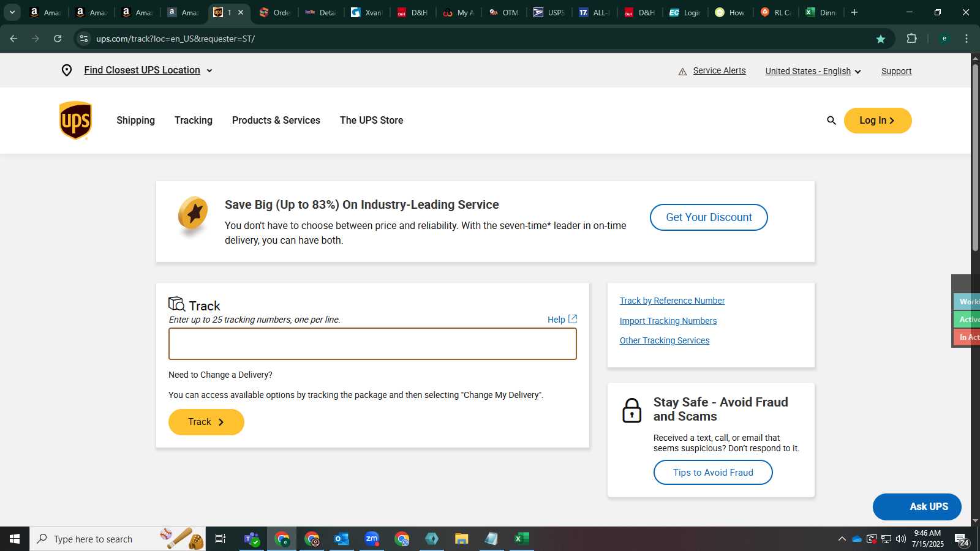
Task: Switch to the OTM browser tab
Action: click(503, 12)
